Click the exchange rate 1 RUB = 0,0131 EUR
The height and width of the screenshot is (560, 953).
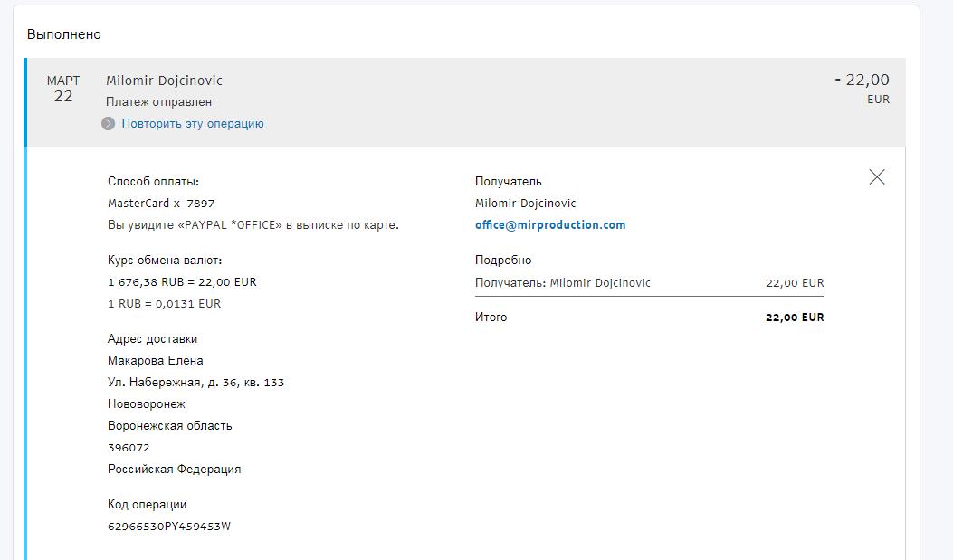(x=164, y=304)
